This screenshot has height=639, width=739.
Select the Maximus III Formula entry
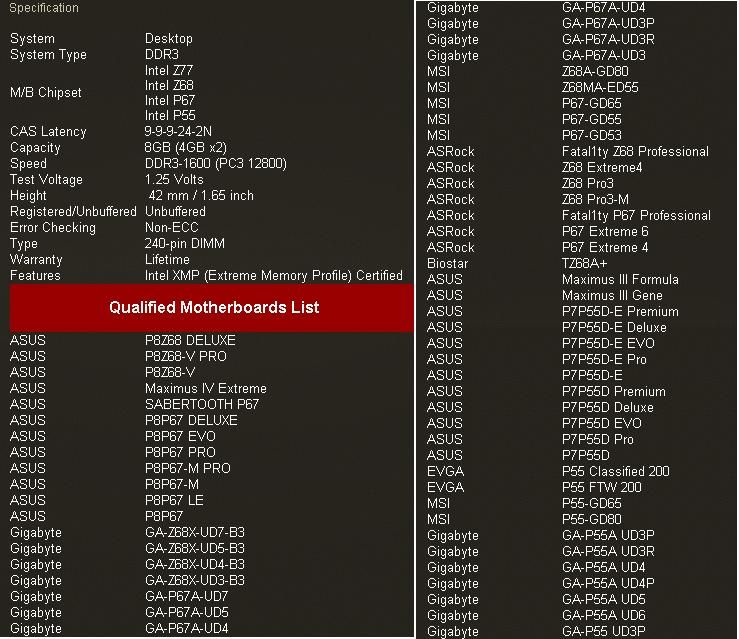tap(620, 280)
